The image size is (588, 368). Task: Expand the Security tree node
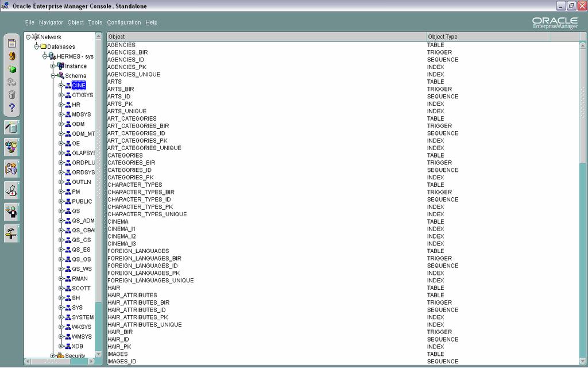(53, 355)
